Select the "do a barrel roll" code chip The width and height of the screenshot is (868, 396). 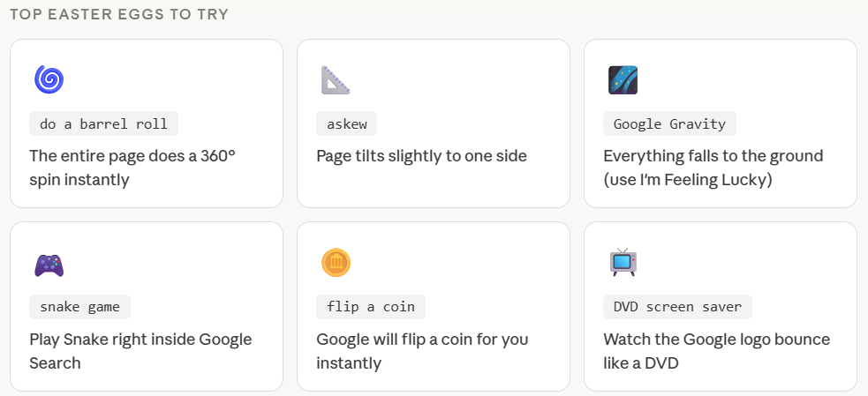[103, 123]
